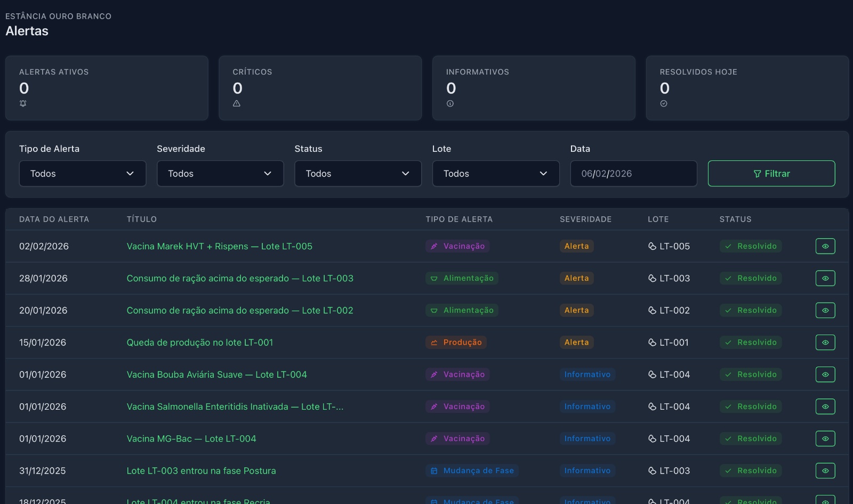Click the warning triangle icon under Críticos

[x=237, y=103]
